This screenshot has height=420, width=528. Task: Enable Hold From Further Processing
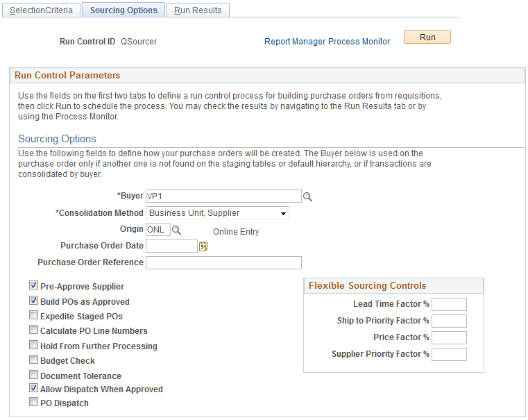coord(33,344)
